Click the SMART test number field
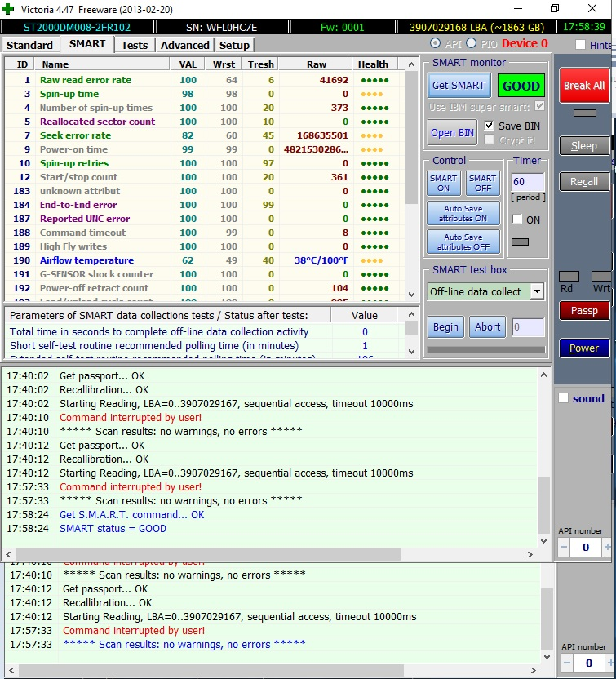Screen dimensions: 616x679 pos(528,327)
